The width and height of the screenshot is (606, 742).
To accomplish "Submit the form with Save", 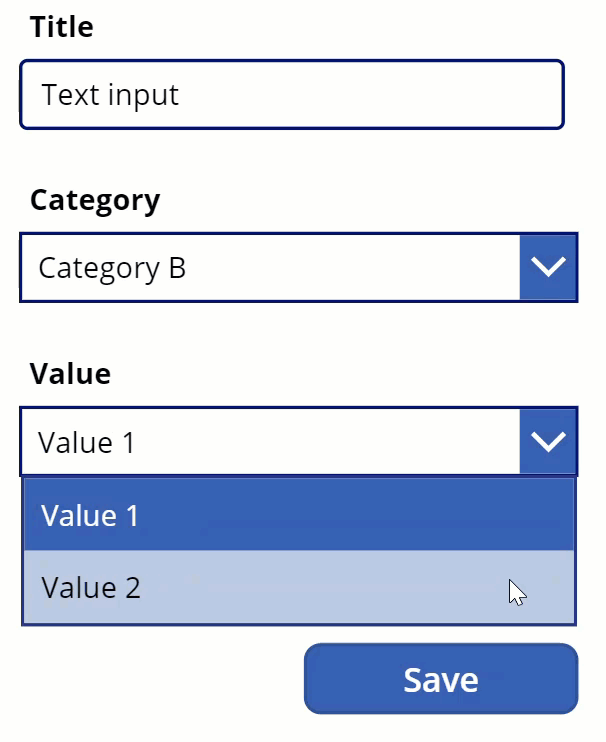I will [441, 680].
